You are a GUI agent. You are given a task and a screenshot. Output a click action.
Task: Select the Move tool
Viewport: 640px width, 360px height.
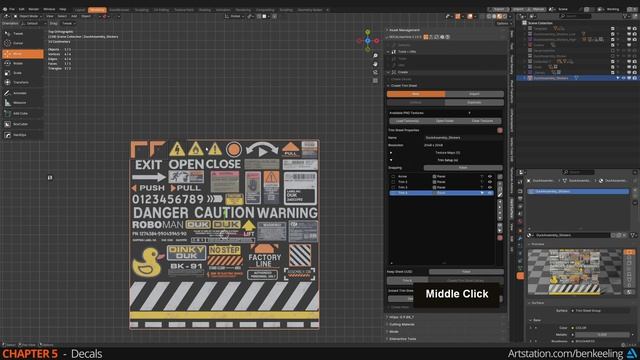pyautogui.click(x=22, y=54)
